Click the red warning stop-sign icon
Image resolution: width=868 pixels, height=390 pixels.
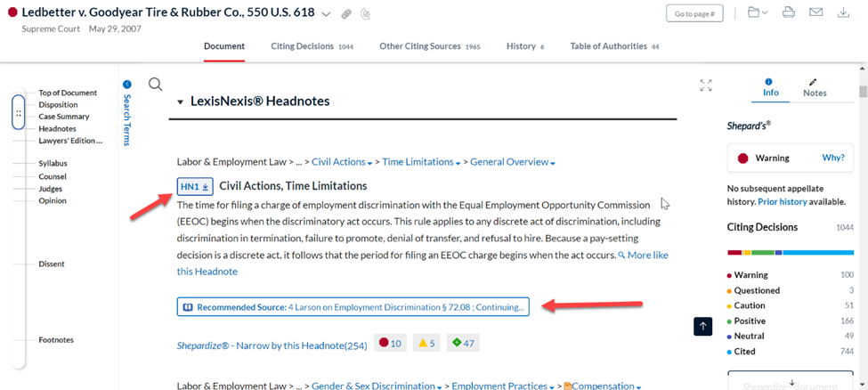point(742,158)
